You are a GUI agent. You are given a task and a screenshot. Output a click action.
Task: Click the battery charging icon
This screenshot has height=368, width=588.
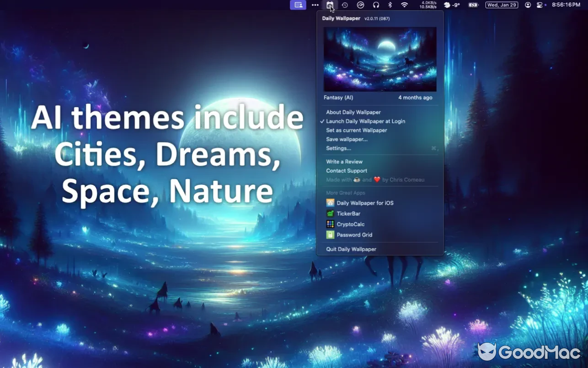pos(473,5)
